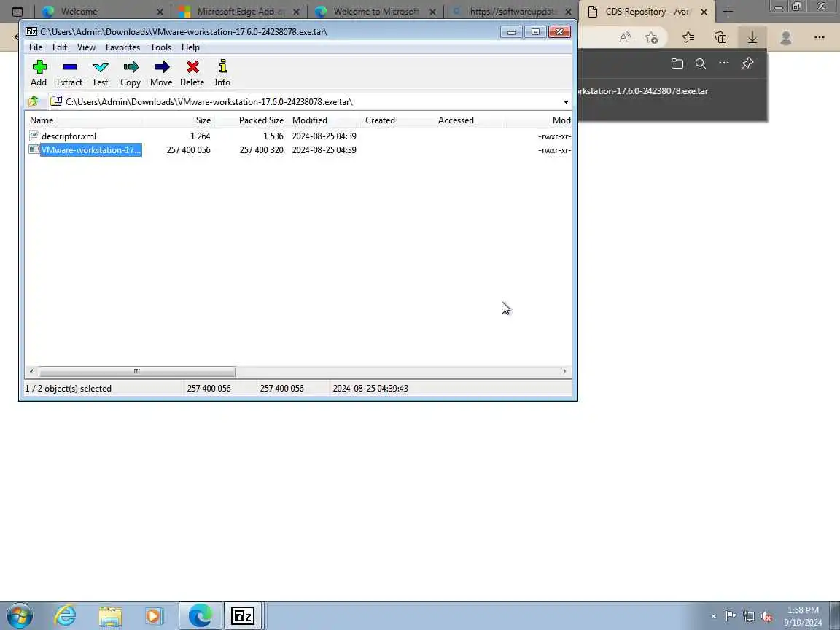Open downloaded VMware .exe.tar entry in Edge
Viewport: 840px width, 630px height.
(x=645, y=91)
